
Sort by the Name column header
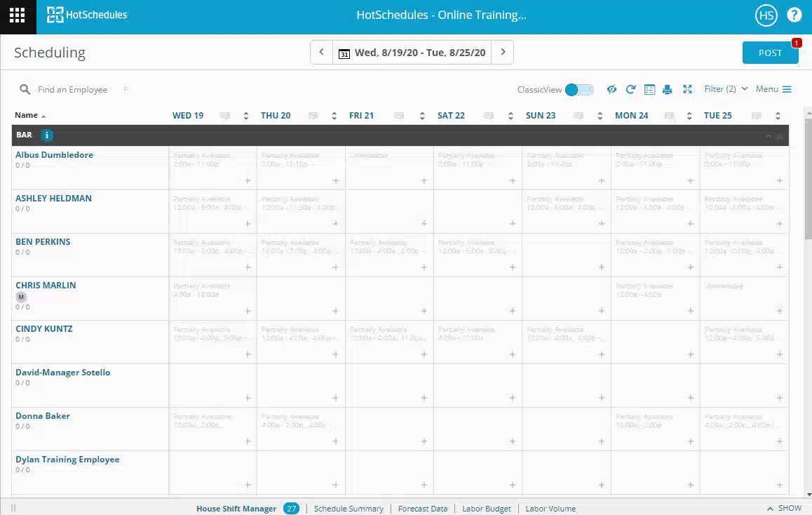coord(27,116)
